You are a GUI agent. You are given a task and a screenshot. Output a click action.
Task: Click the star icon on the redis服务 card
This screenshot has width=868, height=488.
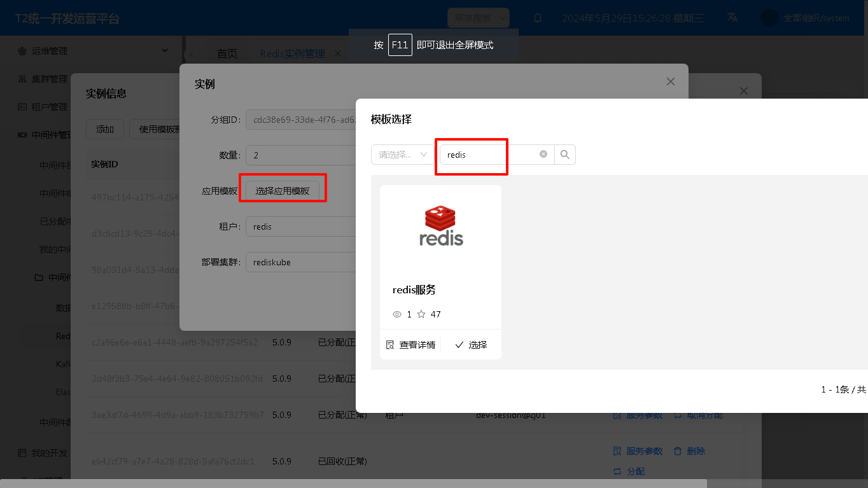click(x=421, y=314)
